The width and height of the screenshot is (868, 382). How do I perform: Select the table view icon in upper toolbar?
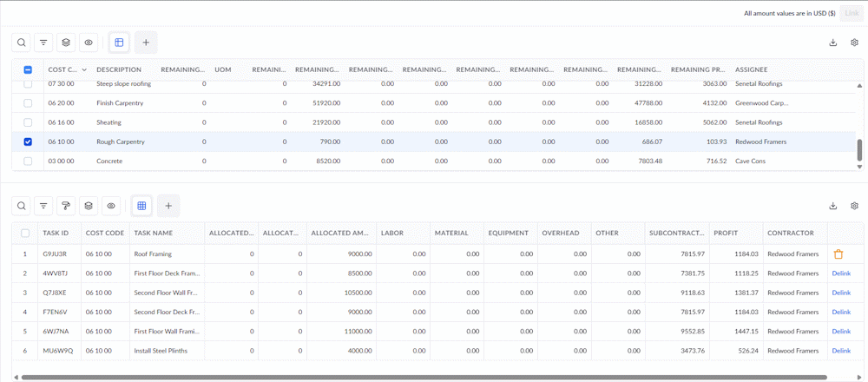tap(119, 42)
